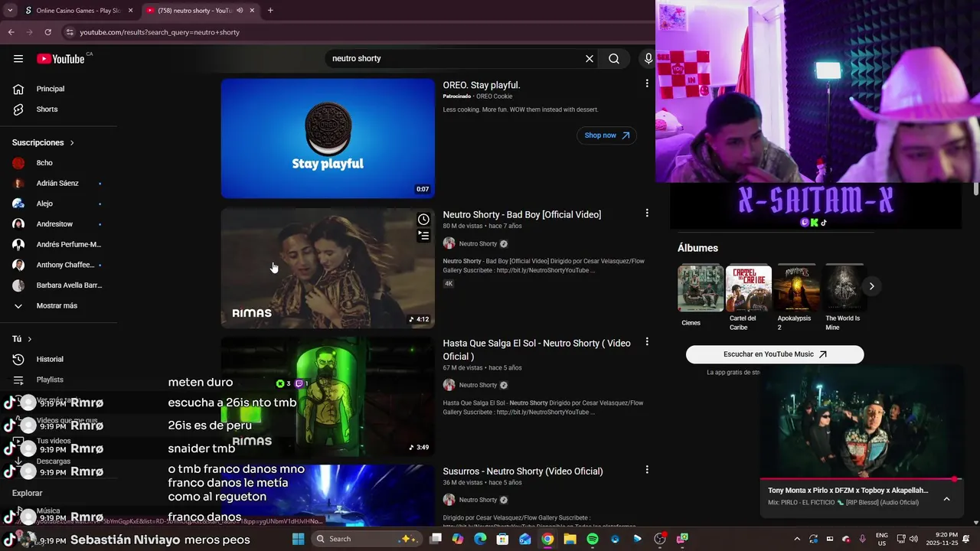Viewport: 980px width, 551px height.
Task: Show hidden system tray icons
Action: pyautogui.click(x=796, y=539)
